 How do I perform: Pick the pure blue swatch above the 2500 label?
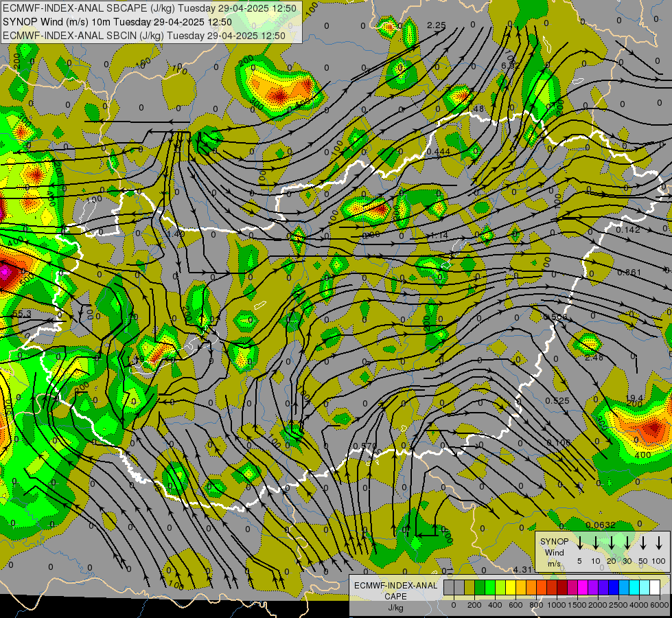tap(614, 587)
